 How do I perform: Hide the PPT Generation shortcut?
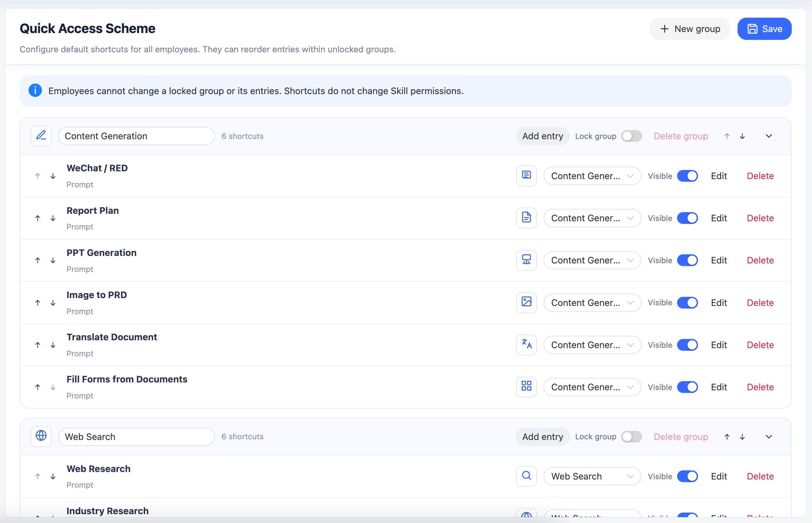click(688, 261)
